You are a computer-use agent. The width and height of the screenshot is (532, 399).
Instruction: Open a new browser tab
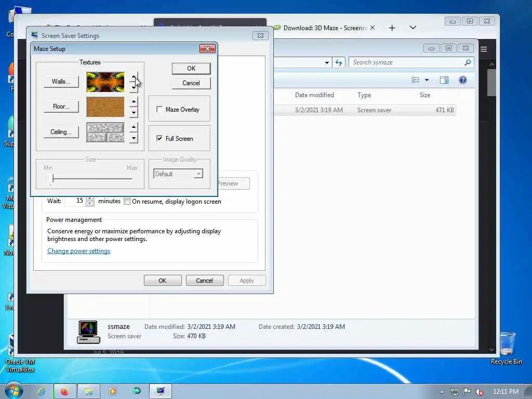pos(392,28)
